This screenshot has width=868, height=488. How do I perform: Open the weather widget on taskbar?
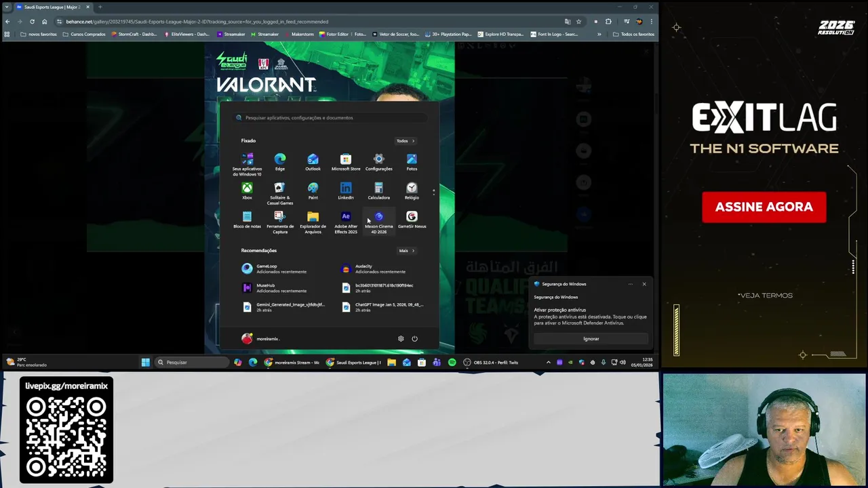(27, 363)
